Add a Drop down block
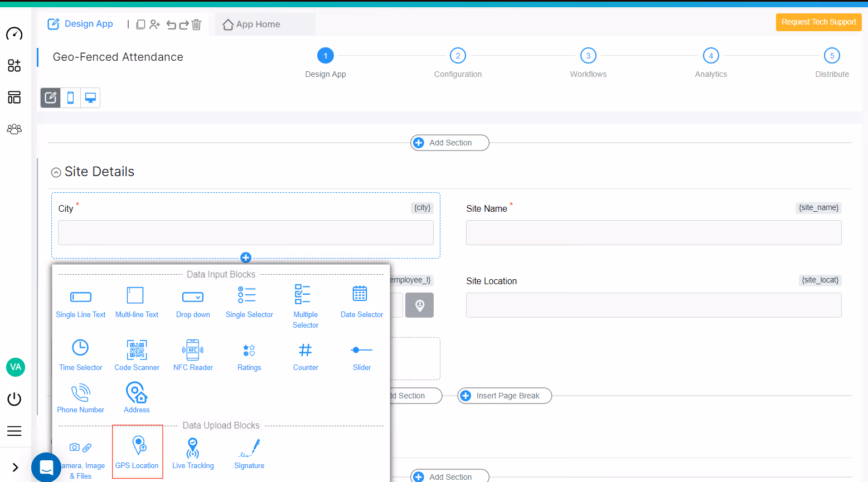Image resolution: width=868 pixels, height=482 pixels. point(193,303)
